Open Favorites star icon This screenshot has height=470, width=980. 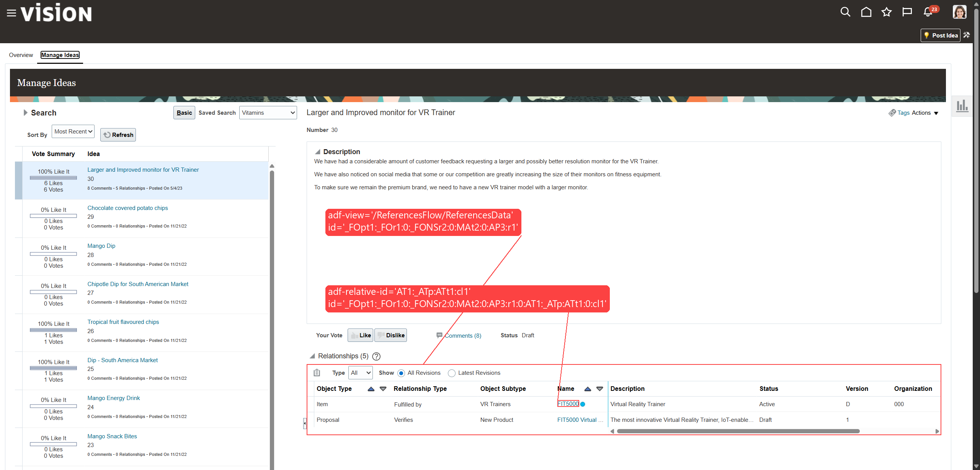pyautogui.click(x=887, y=12)
